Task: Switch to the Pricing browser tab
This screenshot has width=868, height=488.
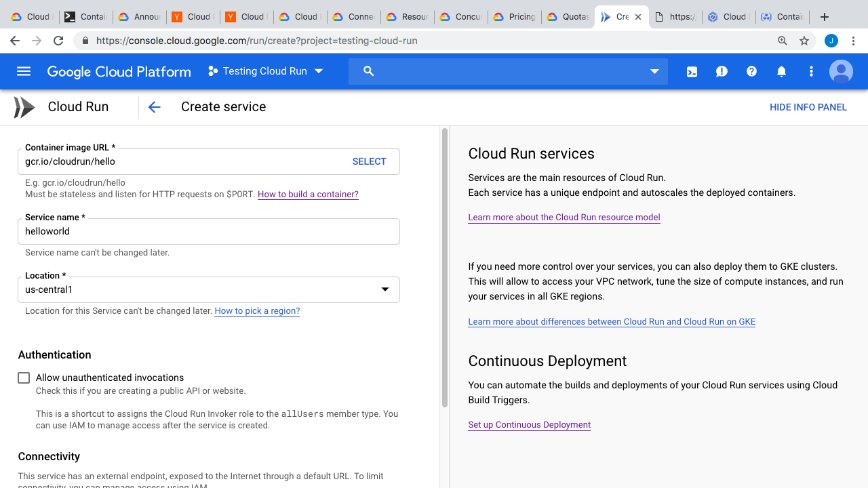Action: [514, 17]
